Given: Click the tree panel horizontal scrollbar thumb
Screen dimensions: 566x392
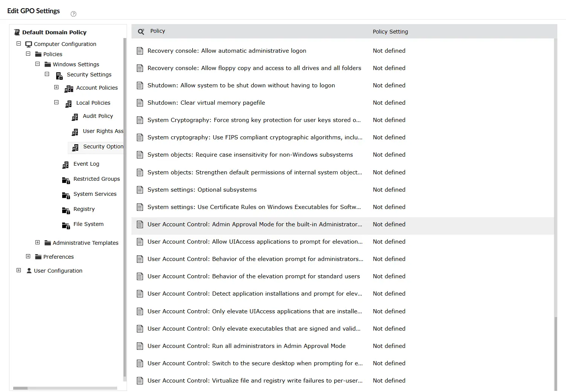Looking at the screenshot, I should [x=20, y=388].
